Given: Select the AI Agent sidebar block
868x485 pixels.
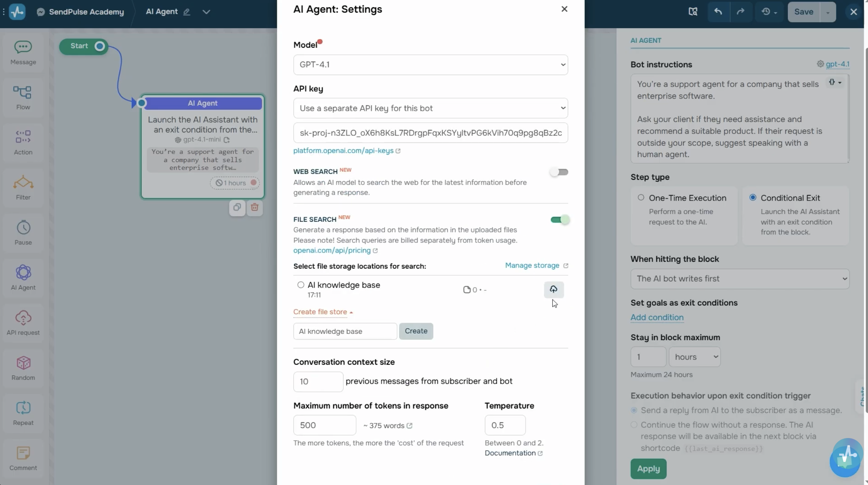Looking at the screenshot, I should [x=23, y=277].
